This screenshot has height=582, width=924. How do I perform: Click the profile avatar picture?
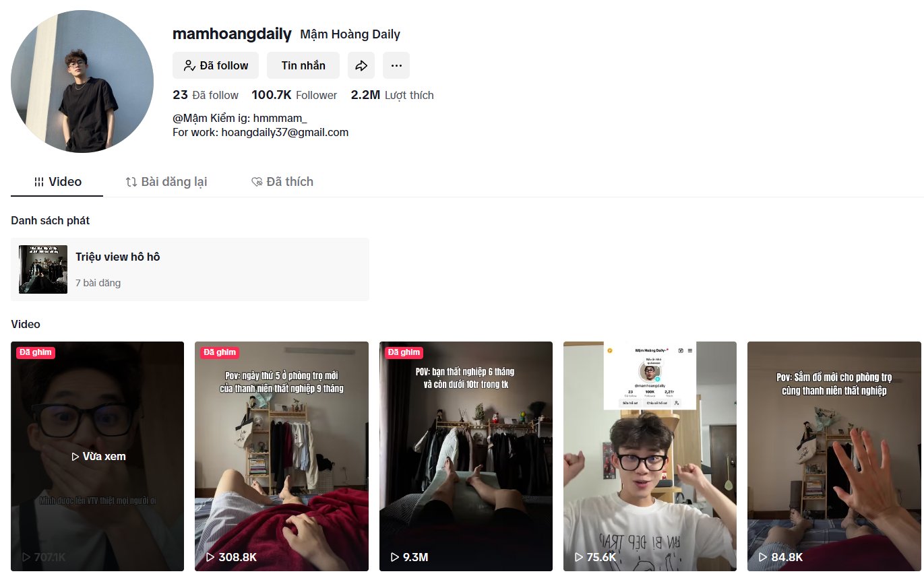coord(82,82)
